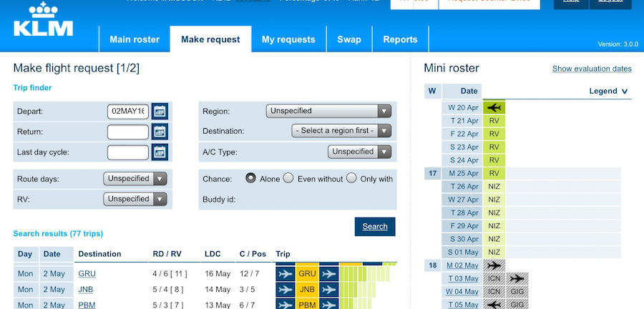Click the RD / RV column header

(167, 254)
